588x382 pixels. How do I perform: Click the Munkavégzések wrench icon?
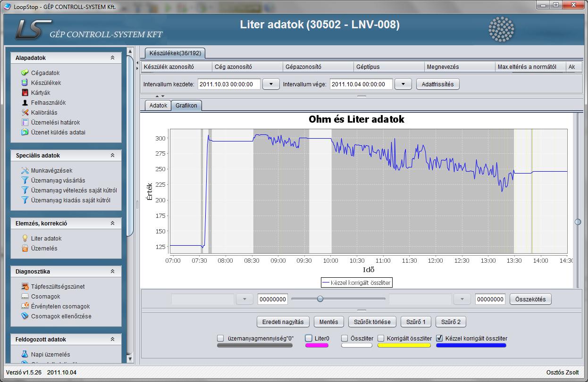tap(25, 170)
